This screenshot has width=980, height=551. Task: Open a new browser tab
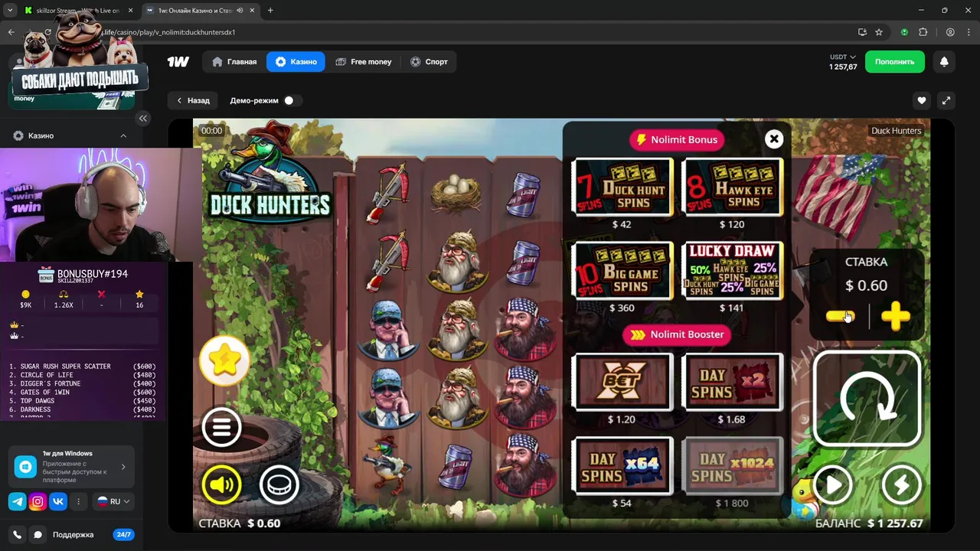269,11
